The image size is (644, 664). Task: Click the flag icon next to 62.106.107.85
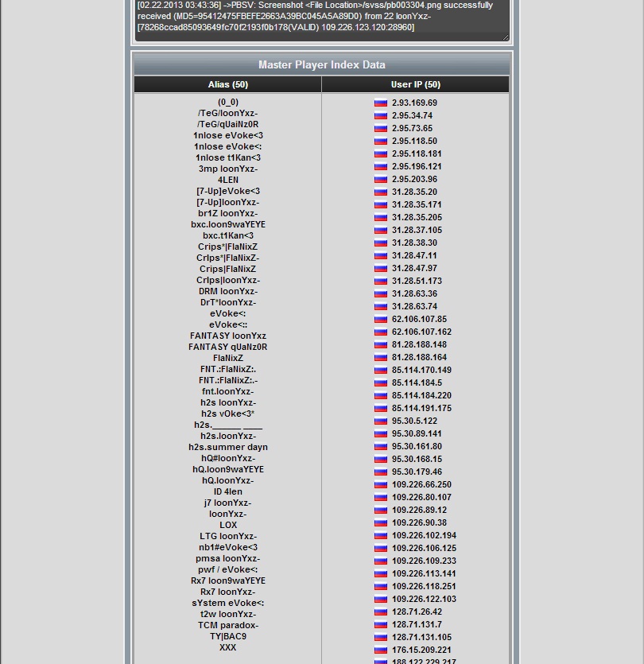[x=381, y=319]
